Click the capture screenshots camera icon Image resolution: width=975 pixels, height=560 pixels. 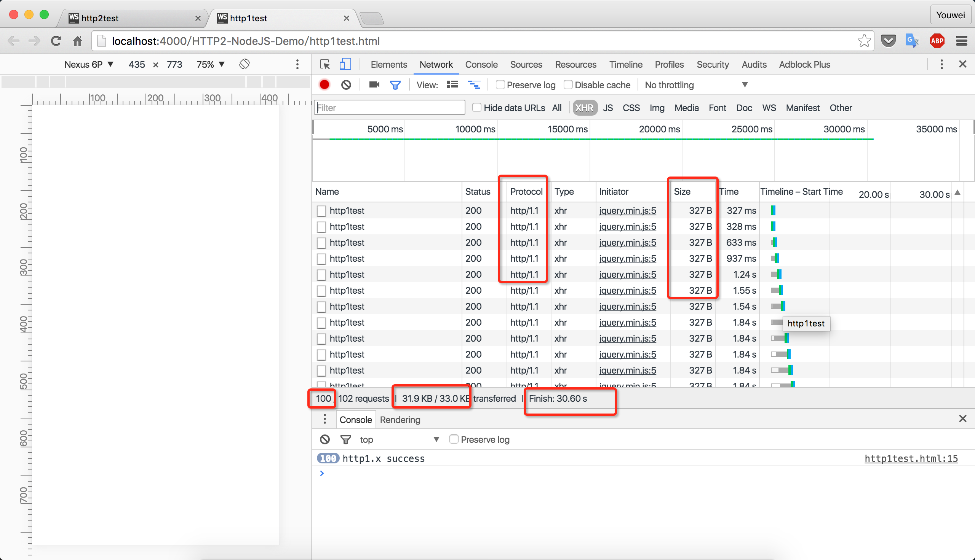coord(374,84)
